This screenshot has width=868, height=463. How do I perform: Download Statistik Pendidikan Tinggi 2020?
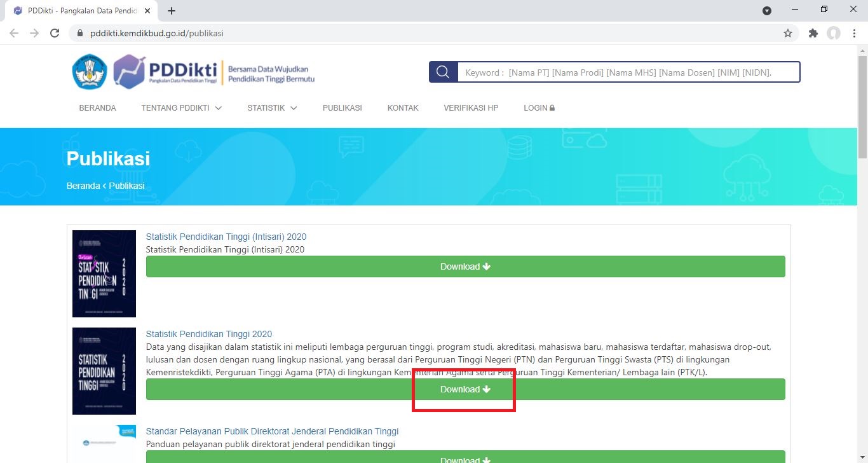(x=466, y=389)
